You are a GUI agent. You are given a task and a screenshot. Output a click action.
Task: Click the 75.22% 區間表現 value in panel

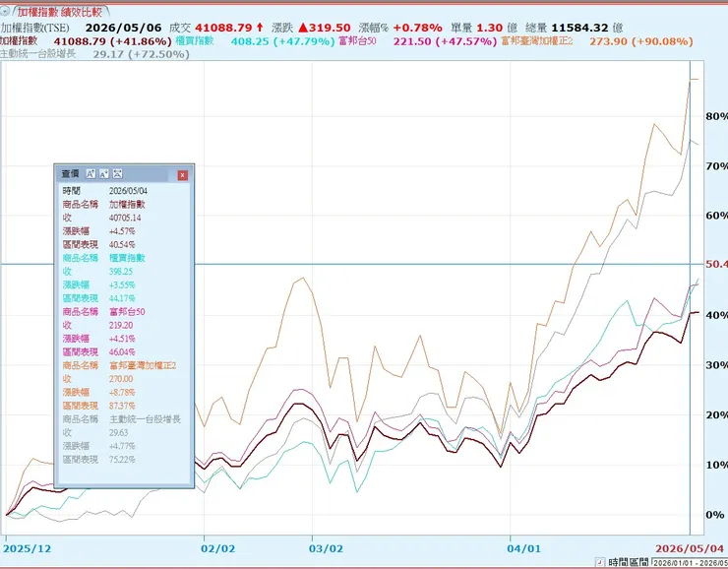click(x=122, y=460)
